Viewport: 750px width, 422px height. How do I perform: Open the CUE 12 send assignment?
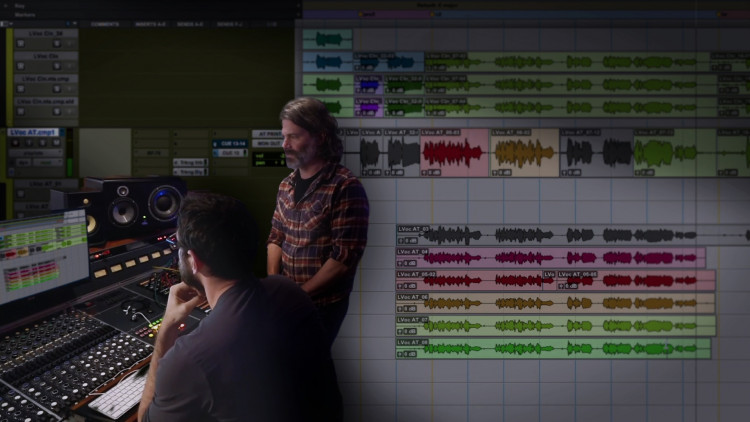(230, 153)
